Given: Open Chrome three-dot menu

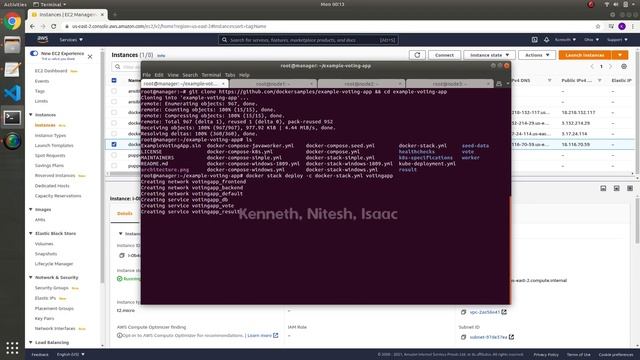Looking at the screenshot, I should coord(633,26).
